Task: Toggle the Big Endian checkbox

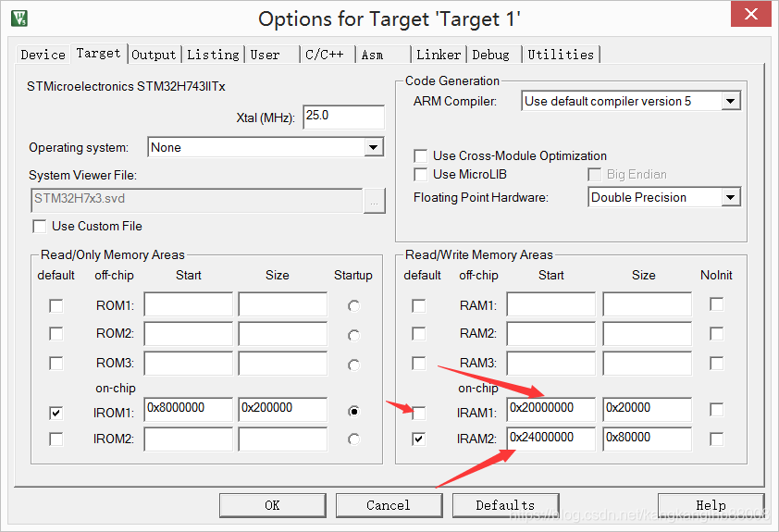Action: tap(594, 174)
